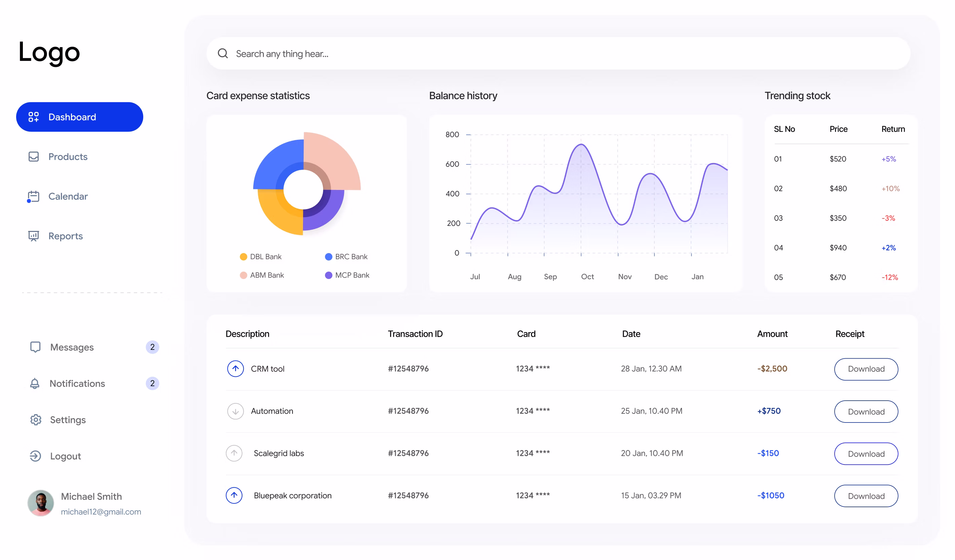955x560 pixels.
Task: Click the DBL Bank orange legend dot
Action: coord(244,257)
